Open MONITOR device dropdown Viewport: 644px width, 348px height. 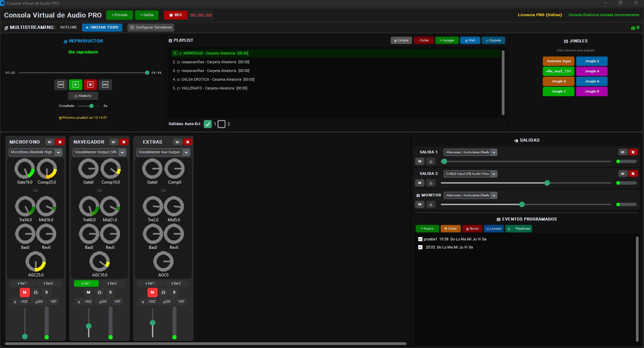coord(470,195)
